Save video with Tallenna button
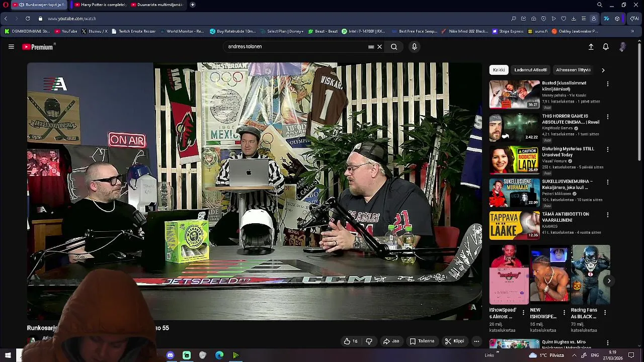Viewport: 644px width, 362px height. coord(422,341)
